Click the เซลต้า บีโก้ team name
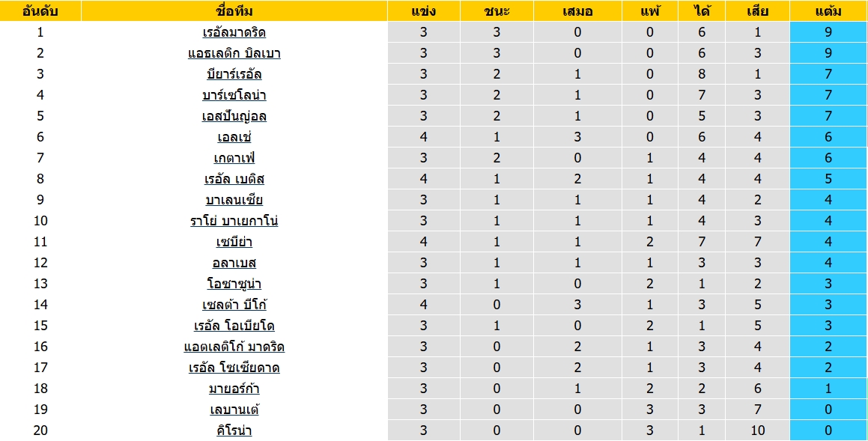The width and height of the screenshot is (868, 441). point(234,305)
